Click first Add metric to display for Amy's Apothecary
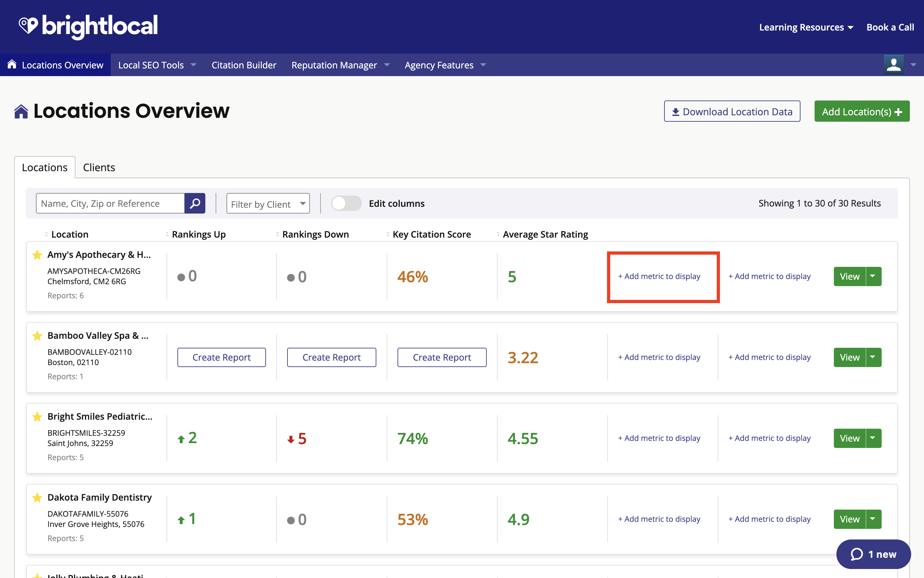Screen dimensions: 924x578 659,276
